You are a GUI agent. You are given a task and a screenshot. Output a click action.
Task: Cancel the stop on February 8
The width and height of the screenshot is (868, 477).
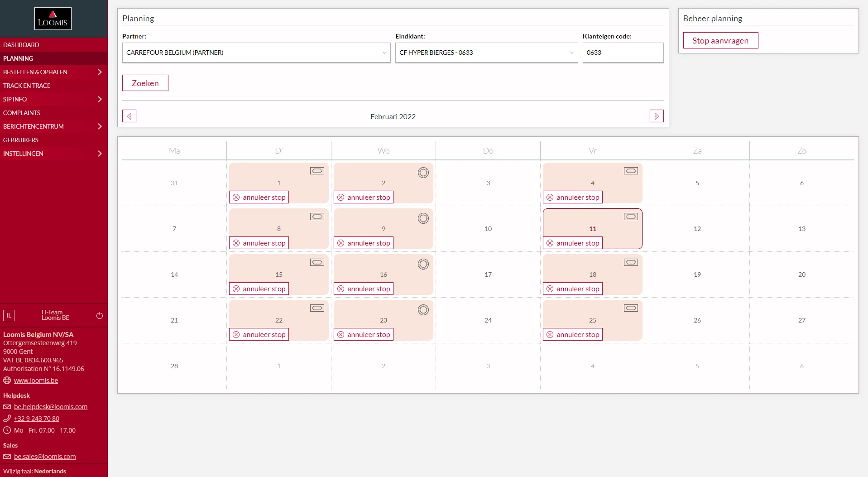click(259, 243)
